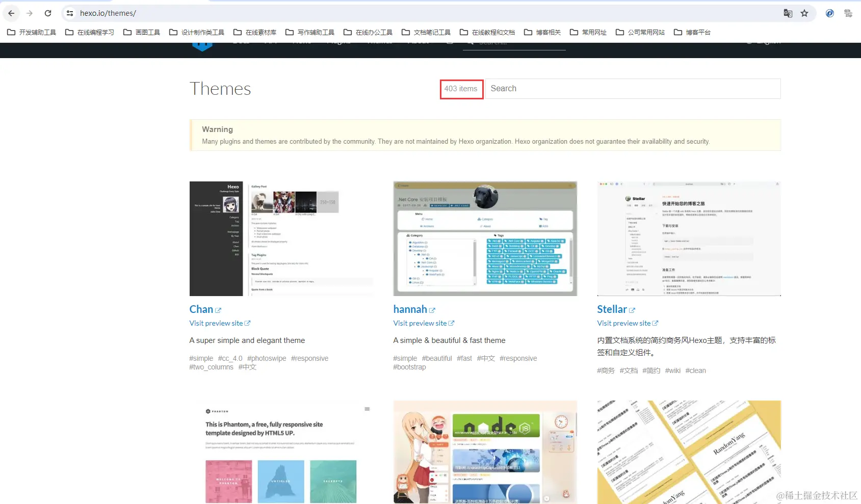Click the external-link icon beside Chan title
Viewport: 861px width, 504px height.
coord(218,310)
